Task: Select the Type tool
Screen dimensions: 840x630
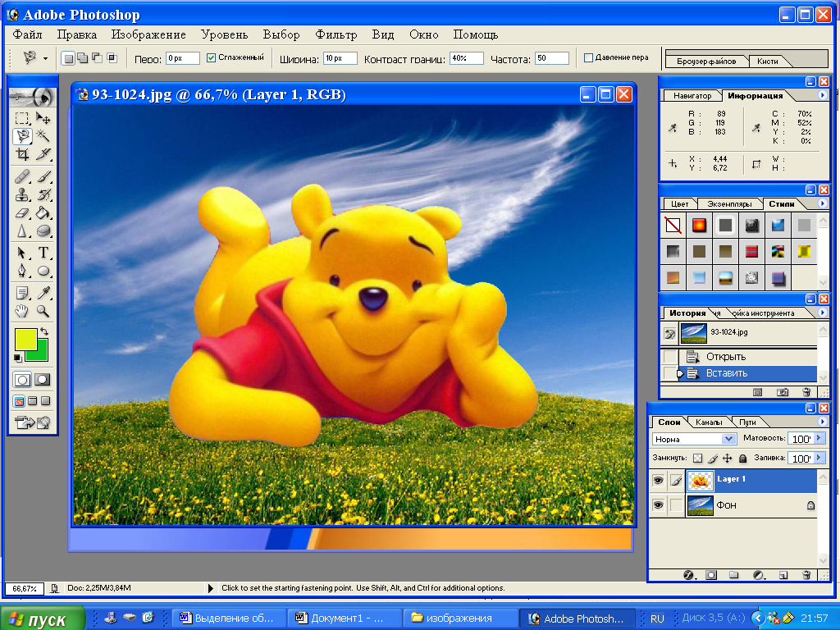Action: [43, 253]
